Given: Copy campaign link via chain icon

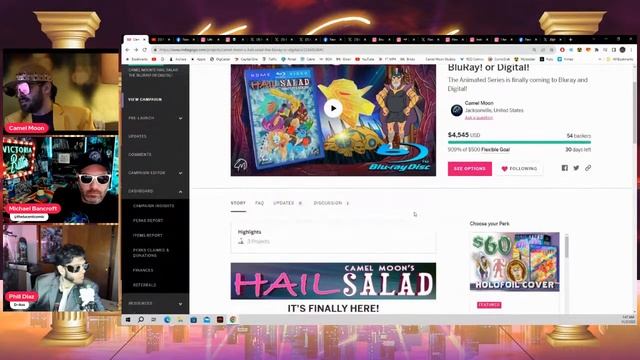Looking at the screenshot, I should [x=588, y=168].
